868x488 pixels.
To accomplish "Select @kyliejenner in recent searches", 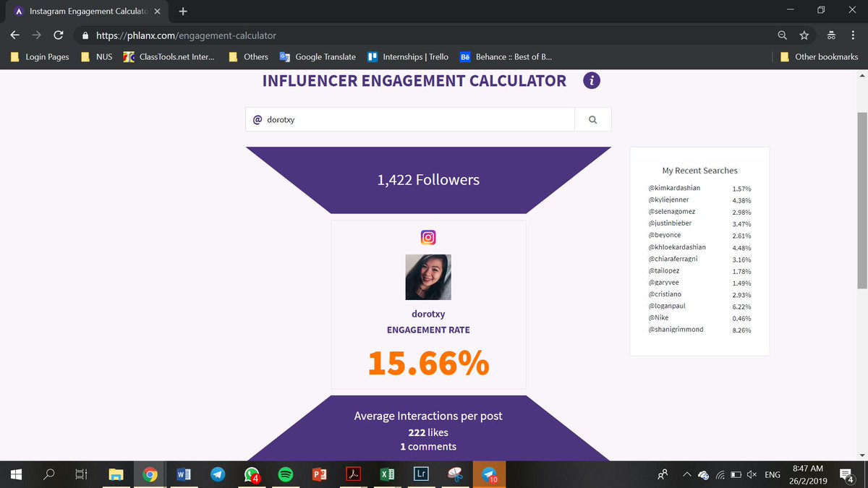I will [669, 200].
